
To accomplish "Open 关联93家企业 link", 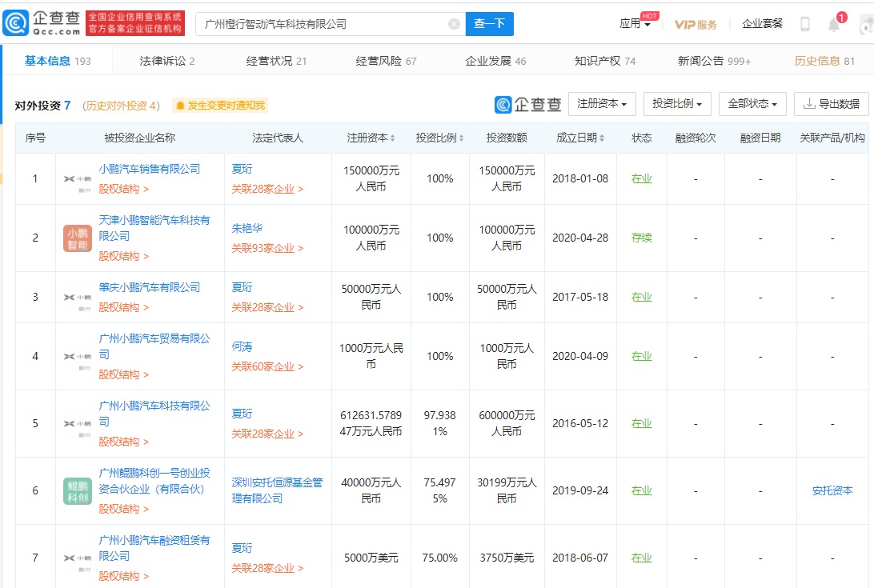I will point(267,248).
